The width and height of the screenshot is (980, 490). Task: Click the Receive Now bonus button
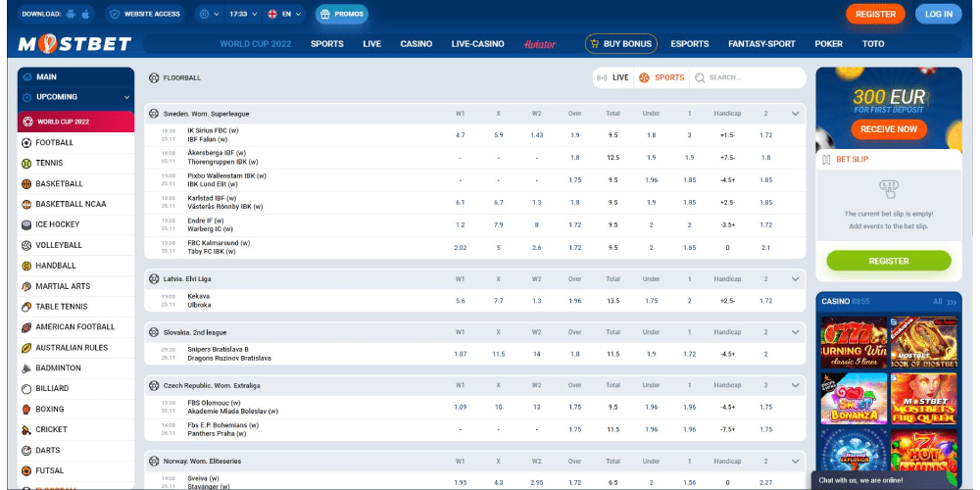[888, 128]
